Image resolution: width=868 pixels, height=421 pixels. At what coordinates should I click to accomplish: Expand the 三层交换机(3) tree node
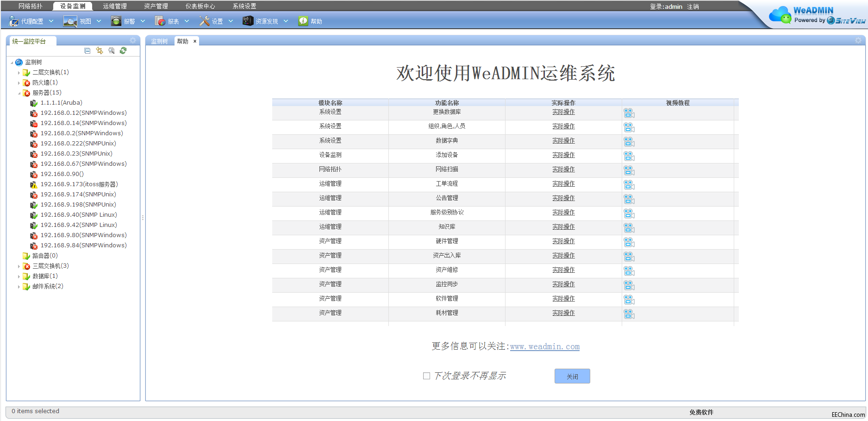click(19, 266)
